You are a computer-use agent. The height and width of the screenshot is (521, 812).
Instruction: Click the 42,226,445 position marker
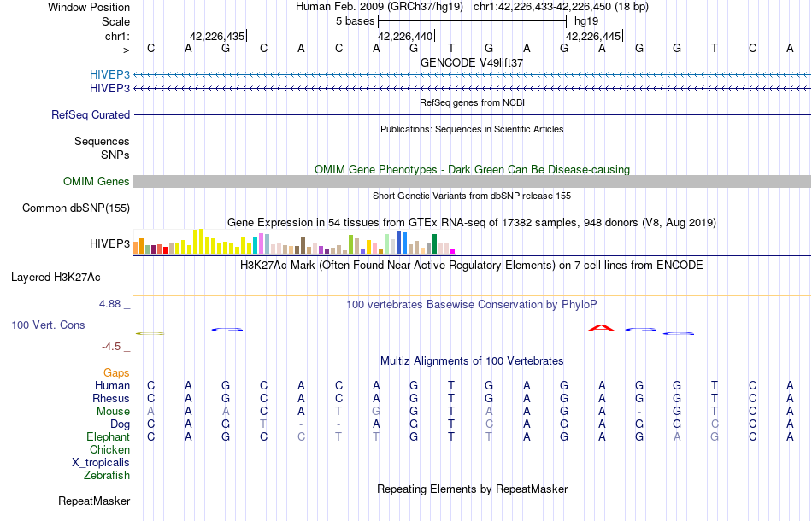(594, 36)
